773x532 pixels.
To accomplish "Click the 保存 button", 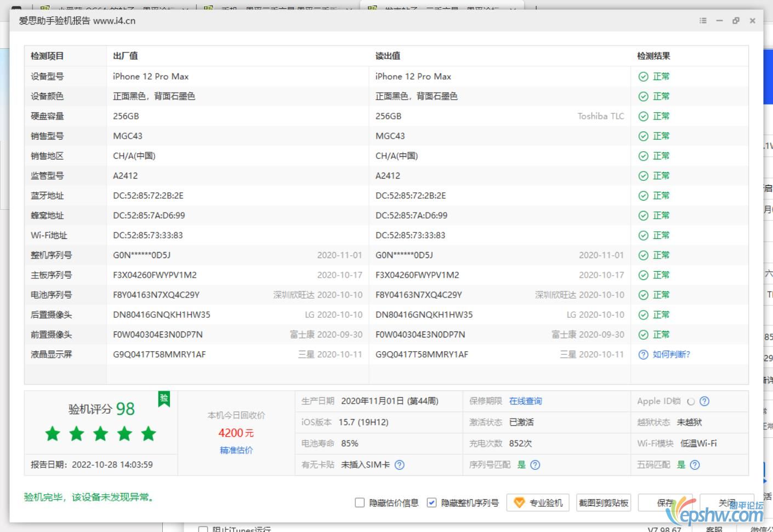I will (666, 502).
